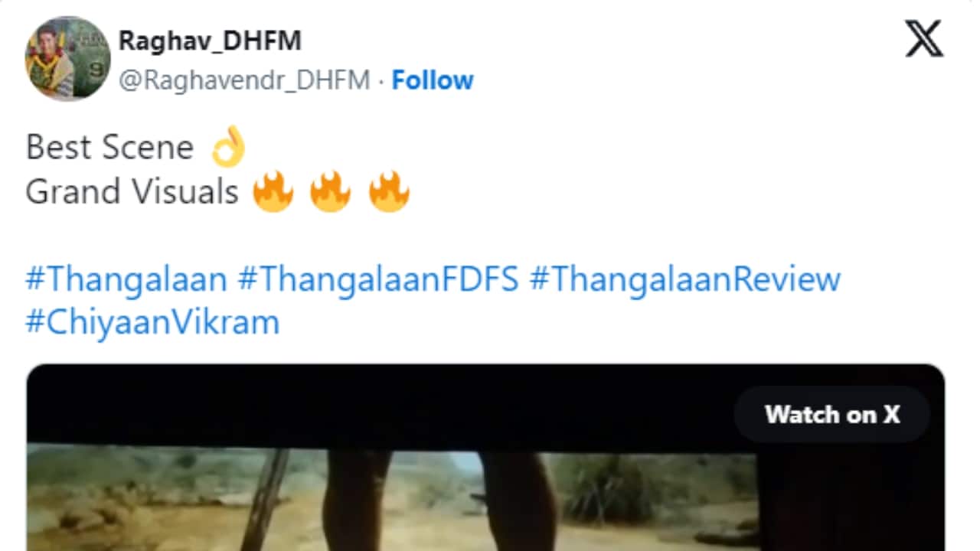Click the Best Scene tweet text
This screenshot has height=551, width=980.
coord(110,147)
